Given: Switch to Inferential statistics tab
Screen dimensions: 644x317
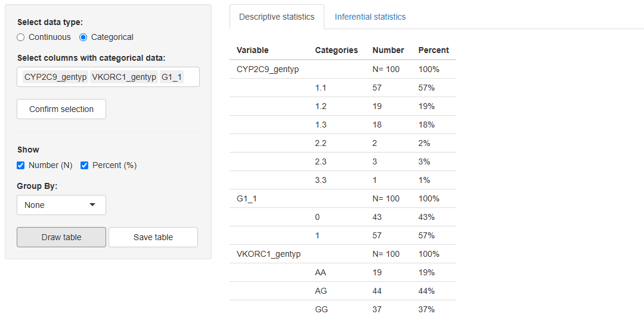Looking at the screenshot, I should coord(370,17).
